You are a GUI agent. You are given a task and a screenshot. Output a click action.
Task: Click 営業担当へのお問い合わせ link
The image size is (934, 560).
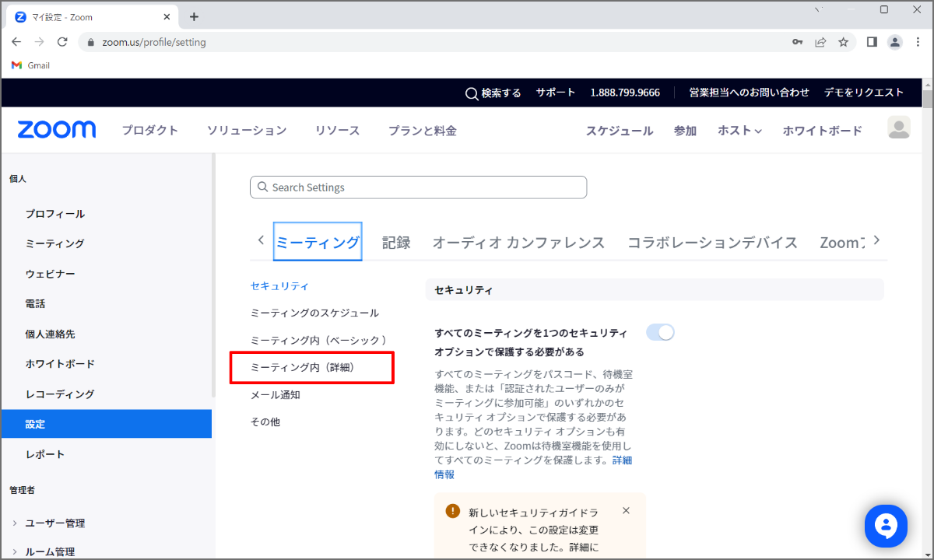point(749,93)
